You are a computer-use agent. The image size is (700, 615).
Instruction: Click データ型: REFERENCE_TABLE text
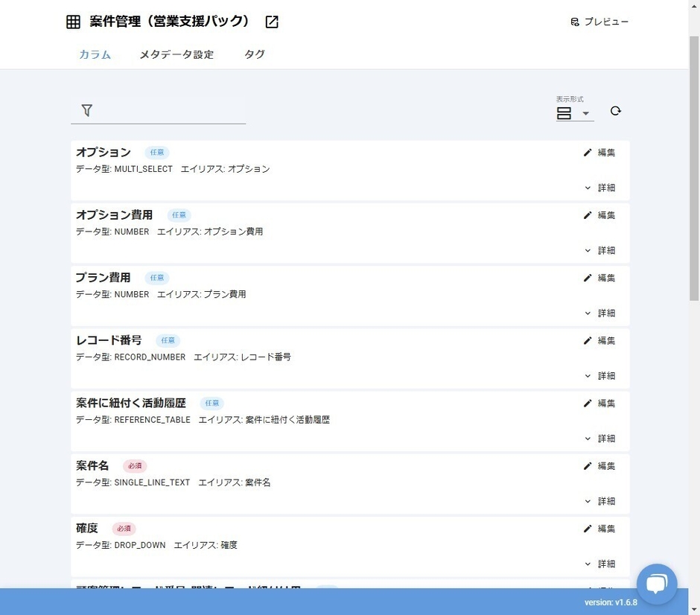click(133, 420)
